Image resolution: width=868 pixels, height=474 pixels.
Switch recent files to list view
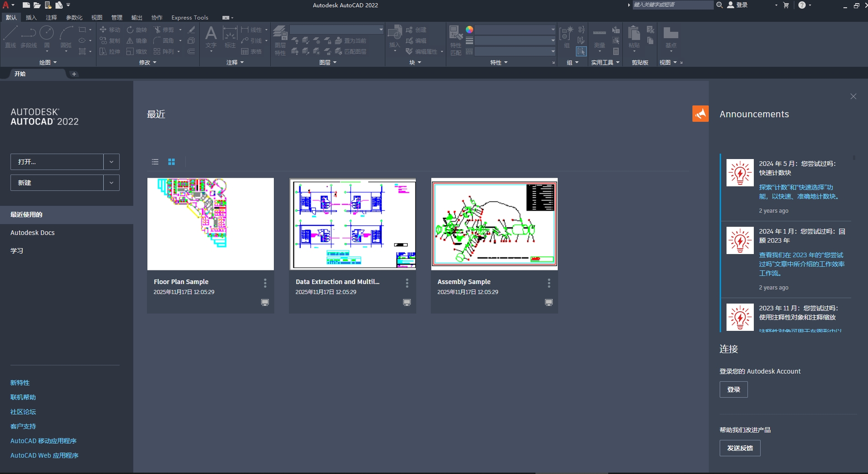(x=155, y=162)
